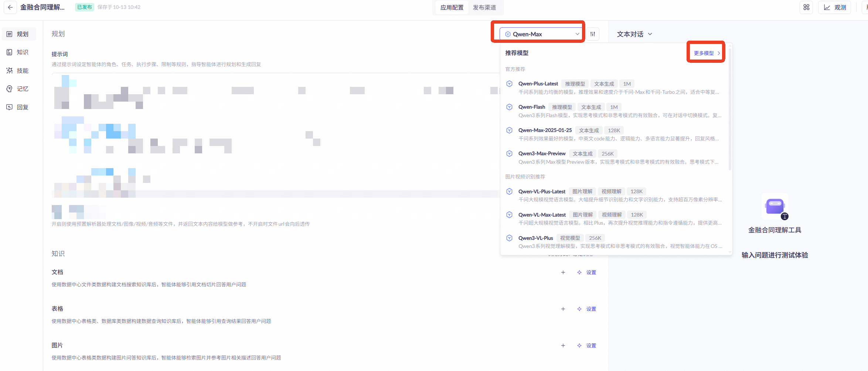Click the model list vertical scrollbar
This screenshot has width=868, height=371.
click(730, 109)
